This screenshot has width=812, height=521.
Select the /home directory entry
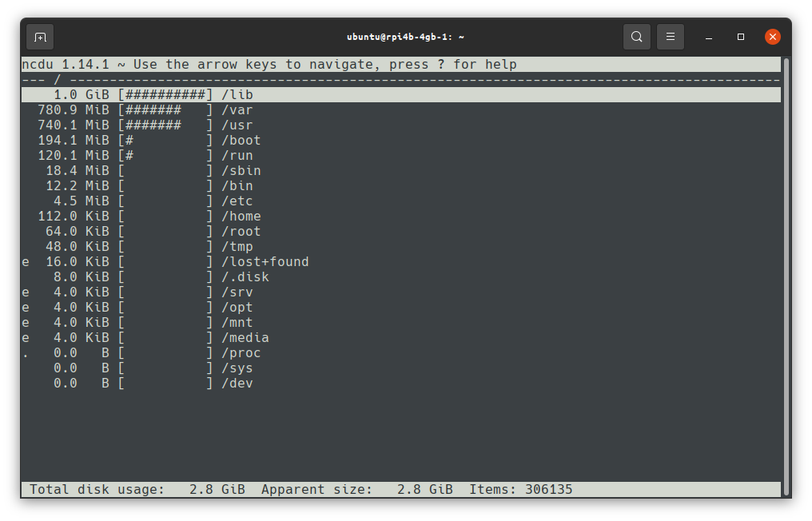(241, 217)
